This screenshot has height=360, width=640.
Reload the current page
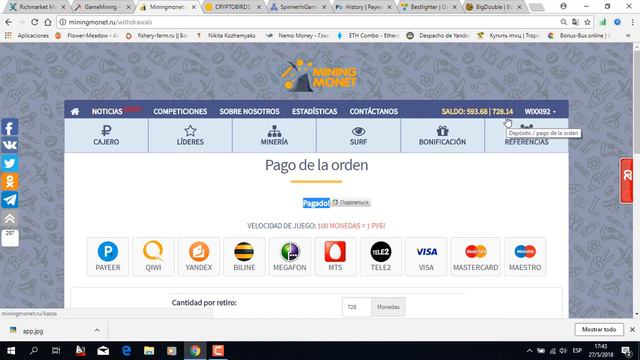pyautogui.click(x=35, y=22)
